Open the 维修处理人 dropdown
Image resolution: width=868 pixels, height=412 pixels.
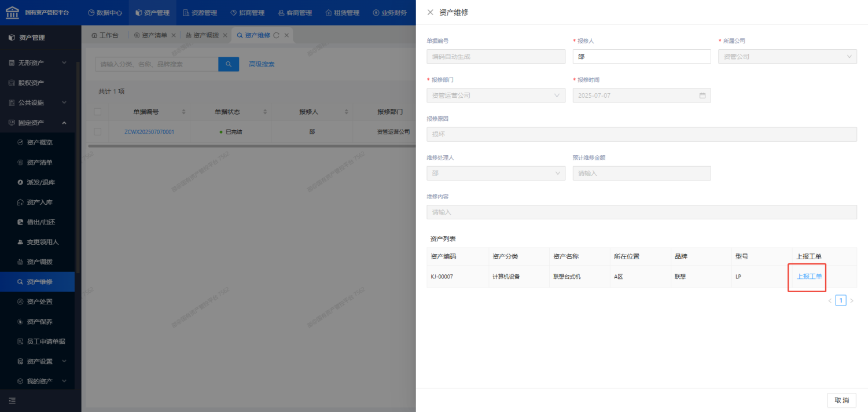[496, 173]
